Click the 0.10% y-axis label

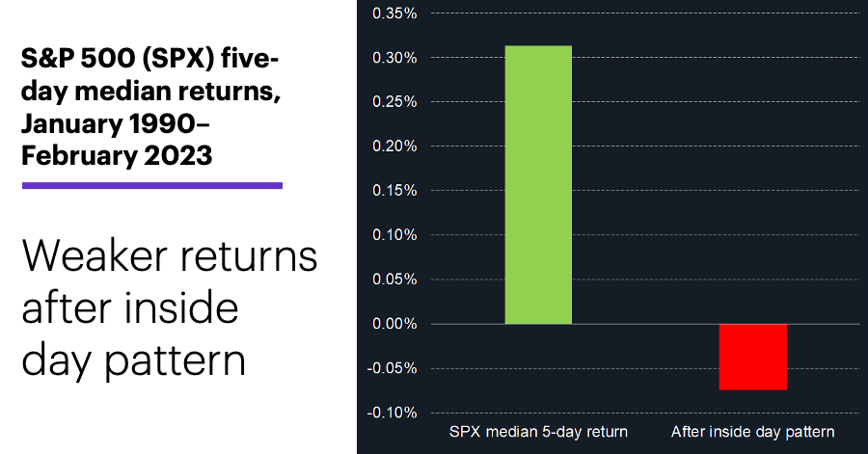394,235
